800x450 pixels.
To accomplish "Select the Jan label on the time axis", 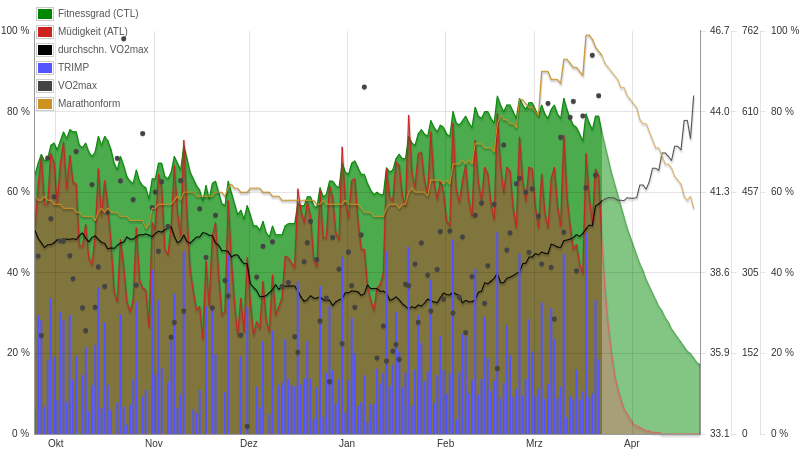I will pyautogui.click(x=347, y=443).
